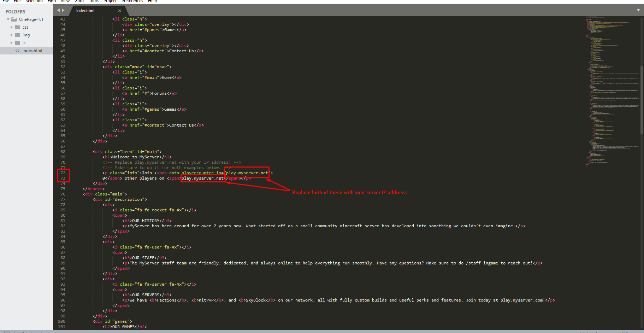The image size is (644, 333).
Task: Collapse the OnePage-1.1 folder tree
Action: [8, 19]
